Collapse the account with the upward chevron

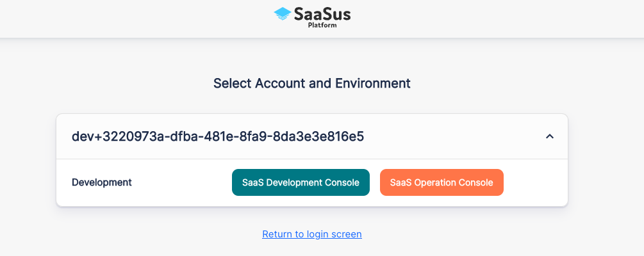pyautogui.click(x=550, y=136)
